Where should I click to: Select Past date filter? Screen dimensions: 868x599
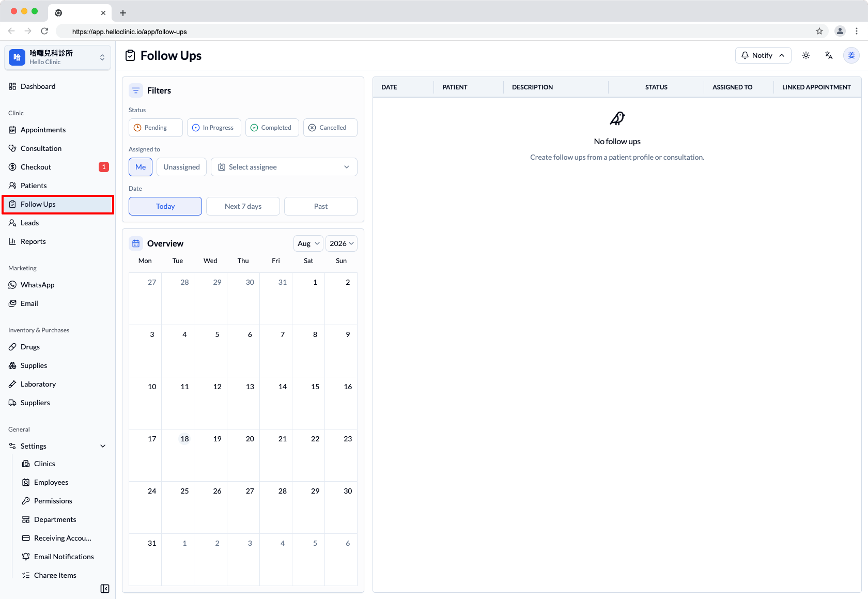pos(321,206)
